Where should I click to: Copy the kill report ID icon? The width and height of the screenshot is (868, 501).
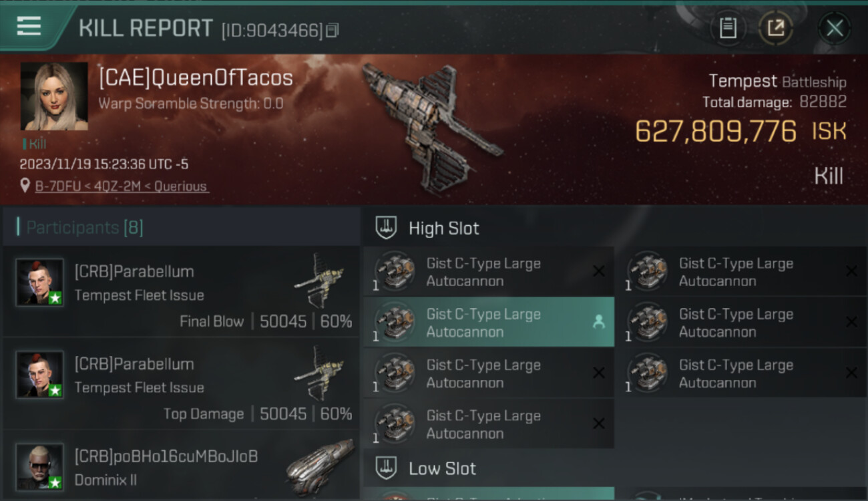[x=333, y=30]
